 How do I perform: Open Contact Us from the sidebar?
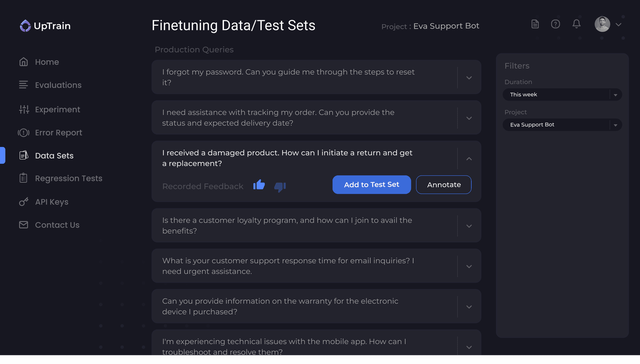[57, 225]
